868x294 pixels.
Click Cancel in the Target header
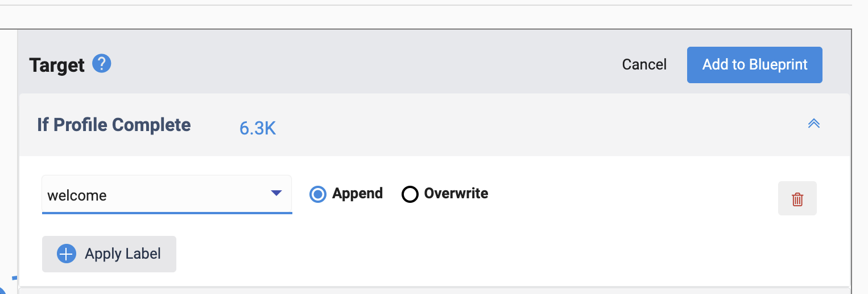tap(644, 65)
